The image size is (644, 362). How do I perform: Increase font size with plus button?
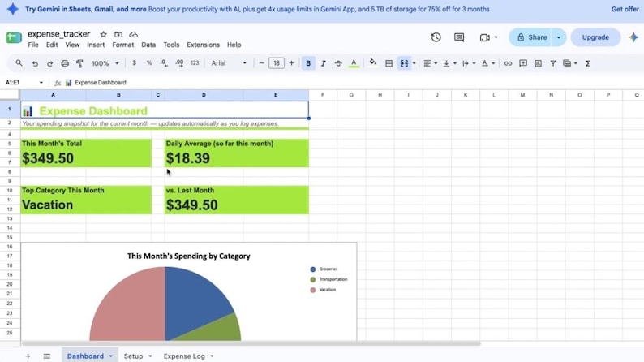coord(292,63)
